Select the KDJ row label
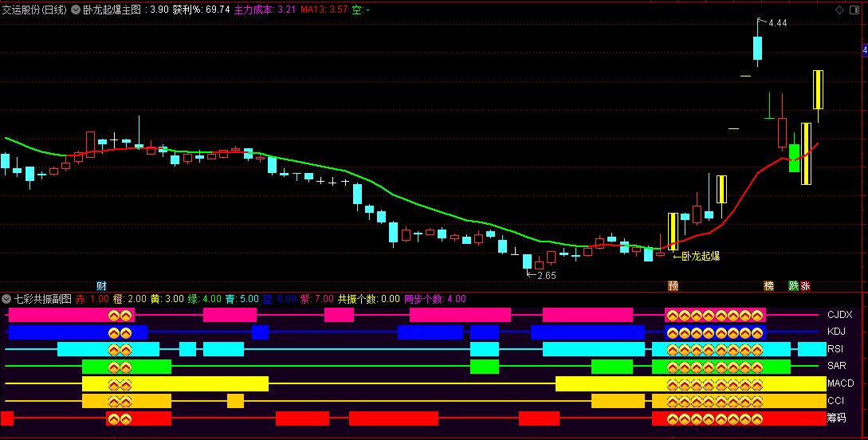This screenshot has height=440, width=868. pos(836,332)
